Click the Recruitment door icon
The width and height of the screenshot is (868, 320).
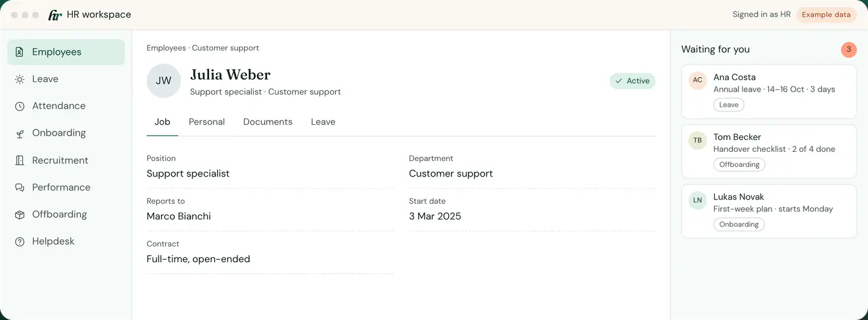click(x=20, y=160)
